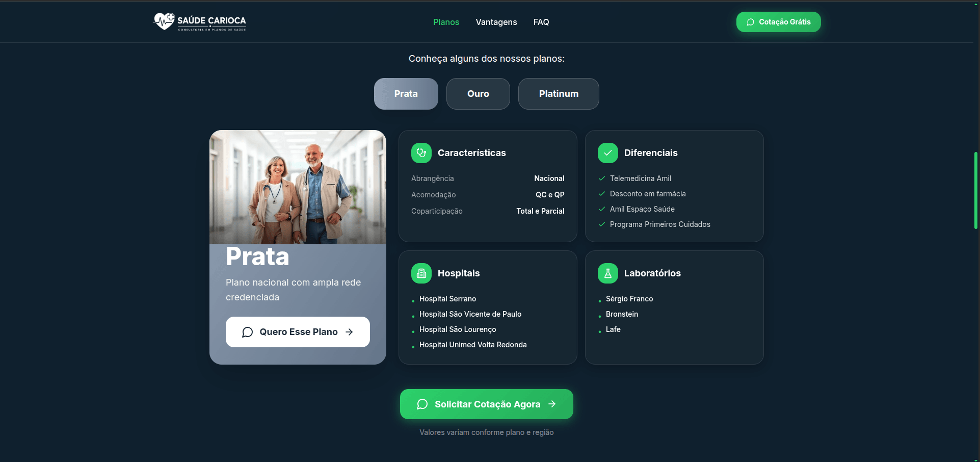Click the check icon next to Desconto em farmácia

pos(602,194)
